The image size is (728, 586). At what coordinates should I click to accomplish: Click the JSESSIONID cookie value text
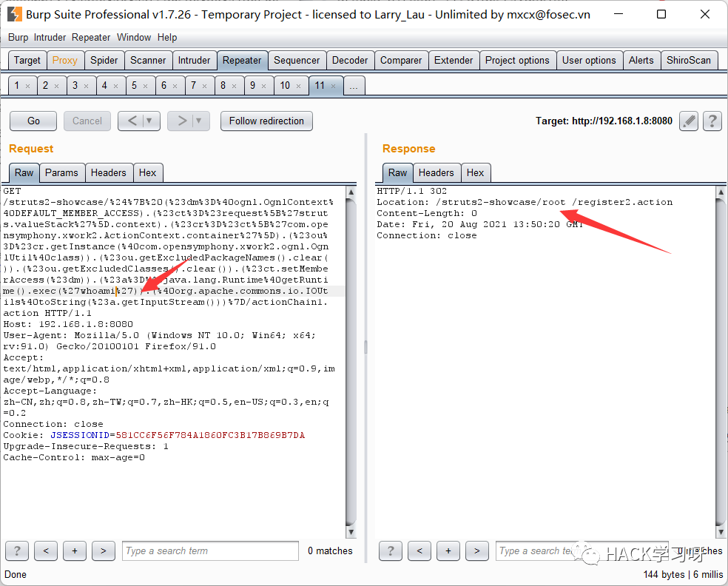click(x=210, y=436)
